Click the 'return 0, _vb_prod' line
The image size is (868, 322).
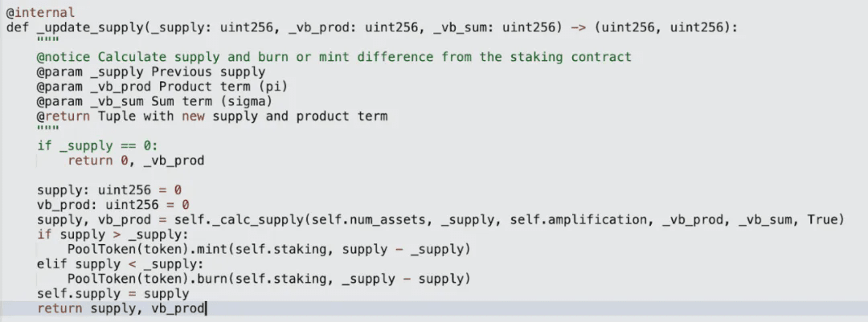click(x=136, y=161)
